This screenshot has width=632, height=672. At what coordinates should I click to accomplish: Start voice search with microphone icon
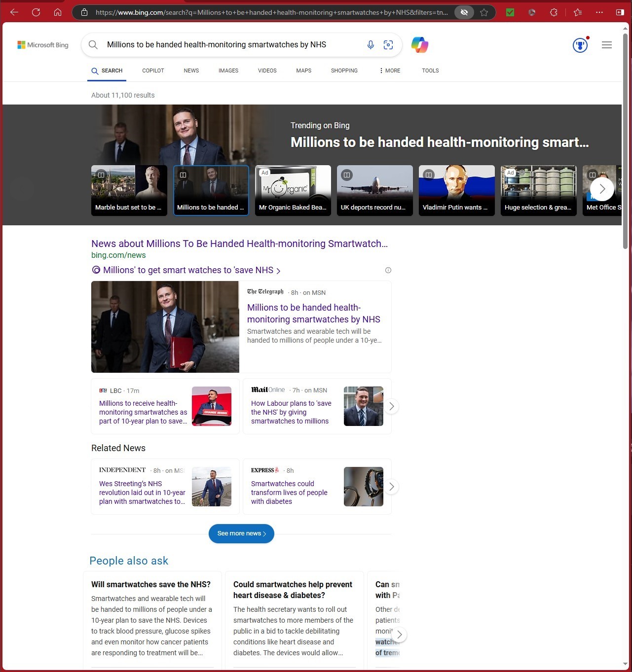pos(371,45)
